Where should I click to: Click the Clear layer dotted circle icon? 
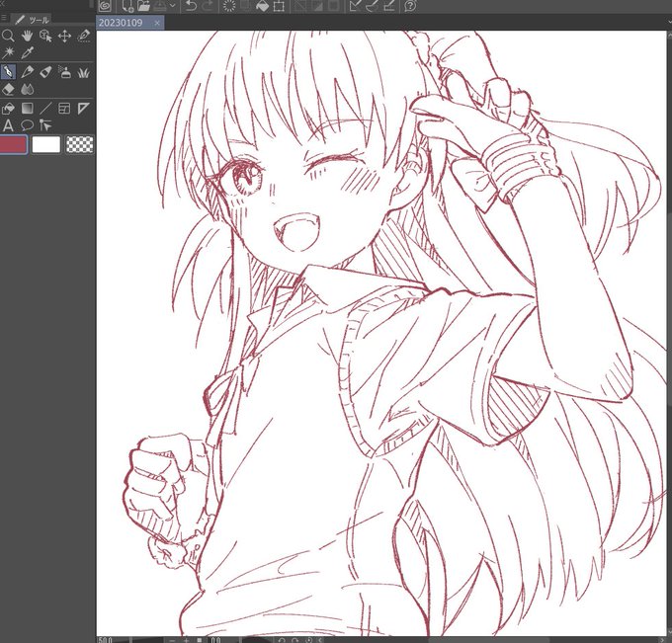tap(229, 6)
